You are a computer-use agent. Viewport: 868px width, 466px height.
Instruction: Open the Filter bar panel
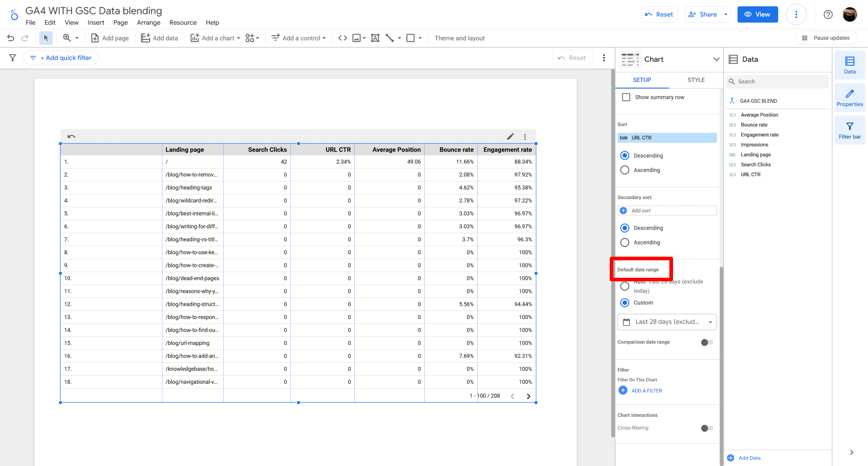pyautogui.click(x=849, y=130)
